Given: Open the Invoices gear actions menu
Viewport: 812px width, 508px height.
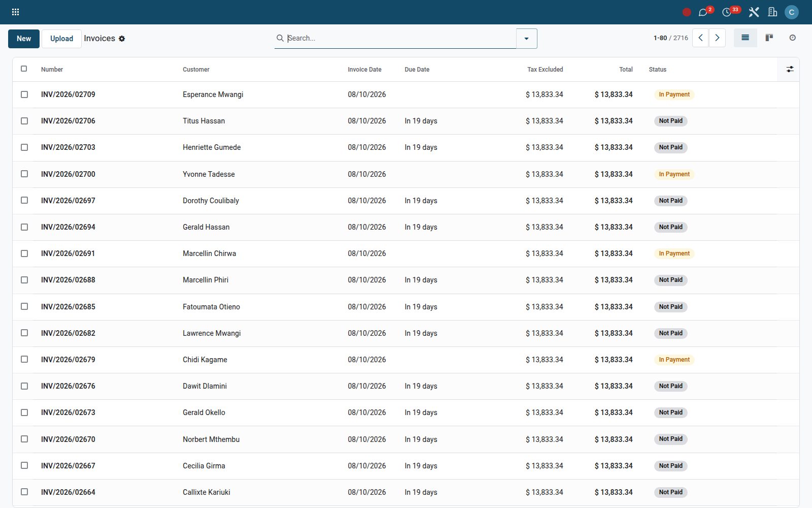Looking at the screenshot, I should click(122, 39).
